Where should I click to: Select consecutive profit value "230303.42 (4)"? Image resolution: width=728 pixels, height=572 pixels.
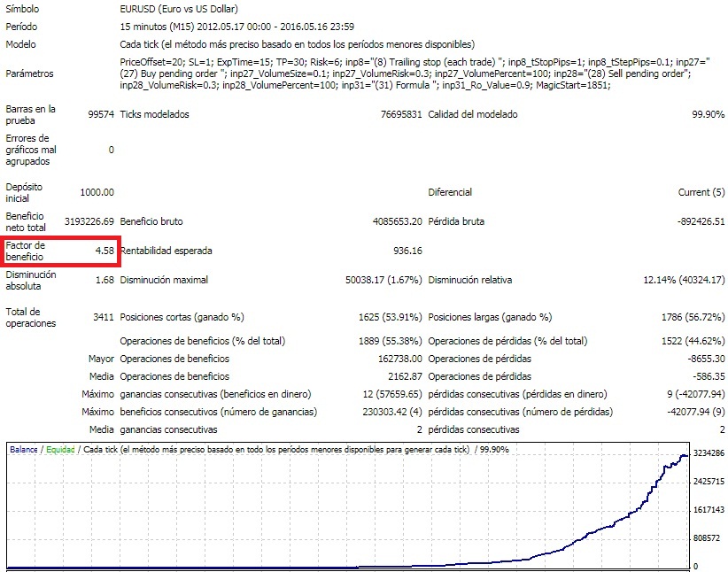(x=392, y=412)
